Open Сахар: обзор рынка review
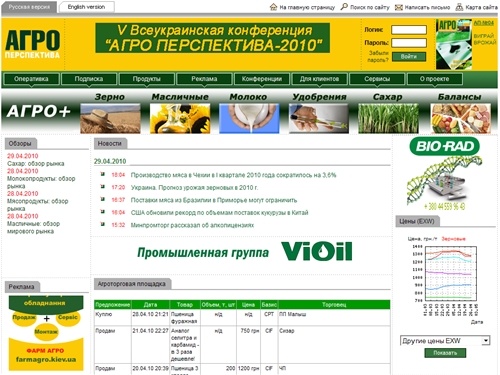 pos(36,164)
